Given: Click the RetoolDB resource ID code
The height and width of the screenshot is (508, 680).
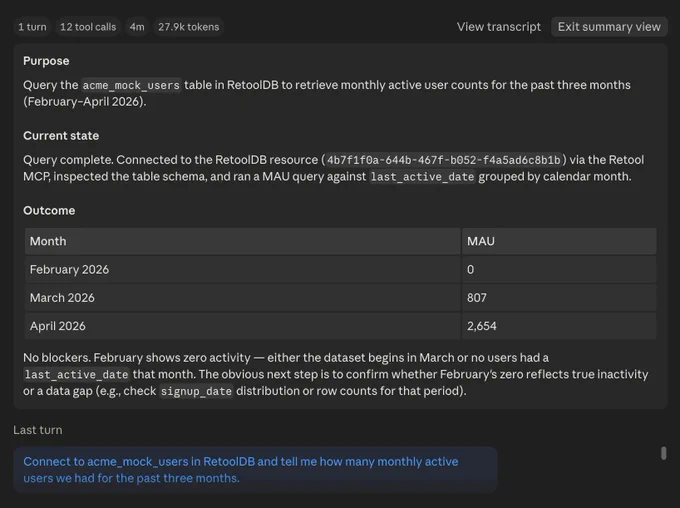Looking at the screenshot, I should pos(444,160).
